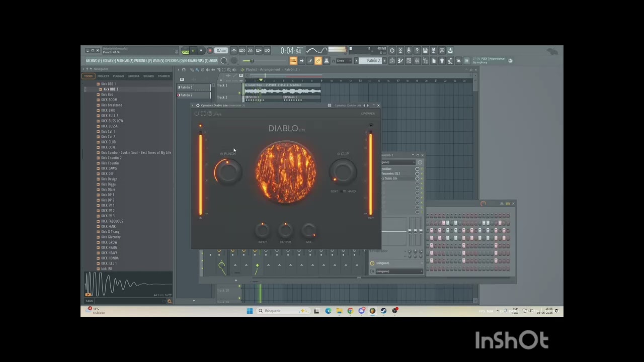This screenshot has width=644, height=362.
Task: Open the Patrón 2 pattern selector
Action: click(371, 61)
